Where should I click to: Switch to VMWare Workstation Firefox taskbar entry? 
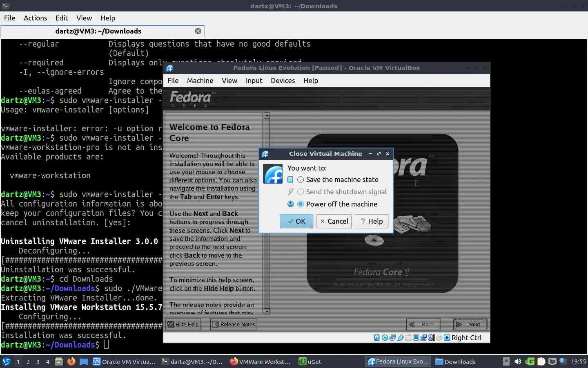[261, 361]
